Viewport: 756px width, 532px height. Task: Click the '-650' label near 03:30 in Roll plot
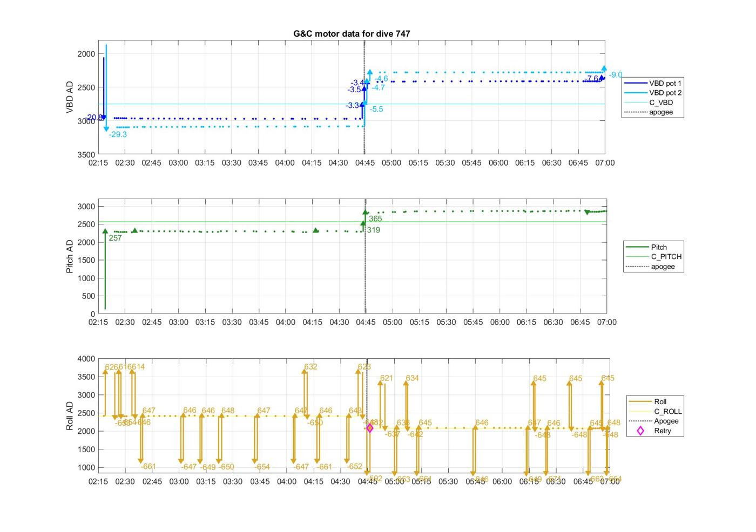pyautogui.click(x=226, y=467)
